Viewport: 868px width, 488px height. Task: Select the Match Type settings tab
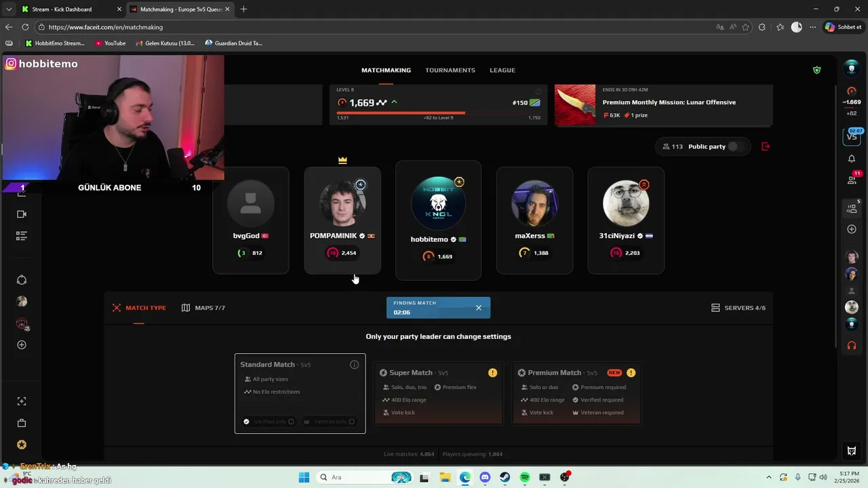[x=139, y=308]
